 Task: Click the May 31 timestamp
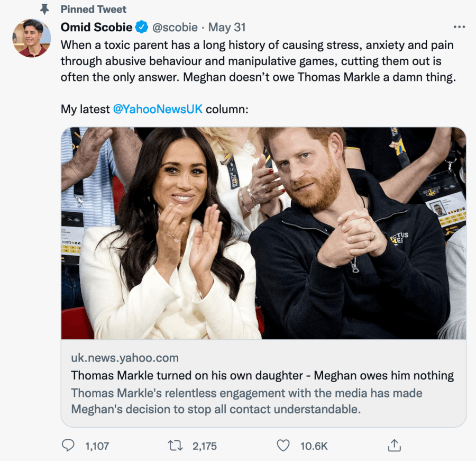[227, 27]
